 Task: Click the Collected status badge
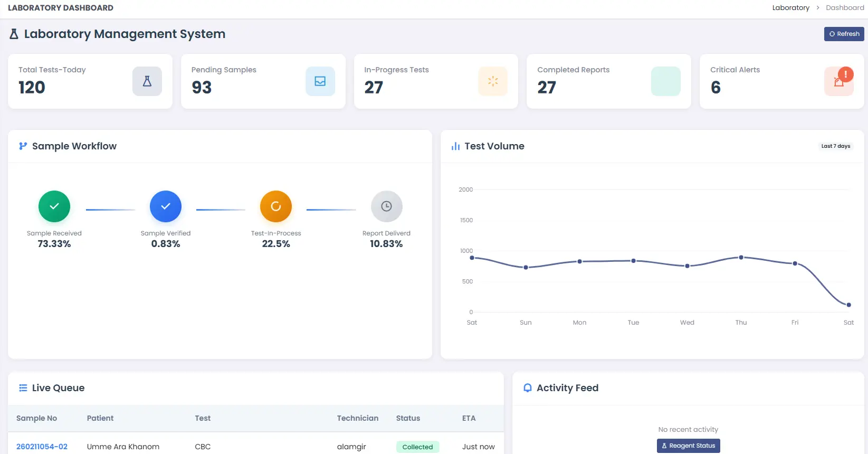tap(417, 447)
